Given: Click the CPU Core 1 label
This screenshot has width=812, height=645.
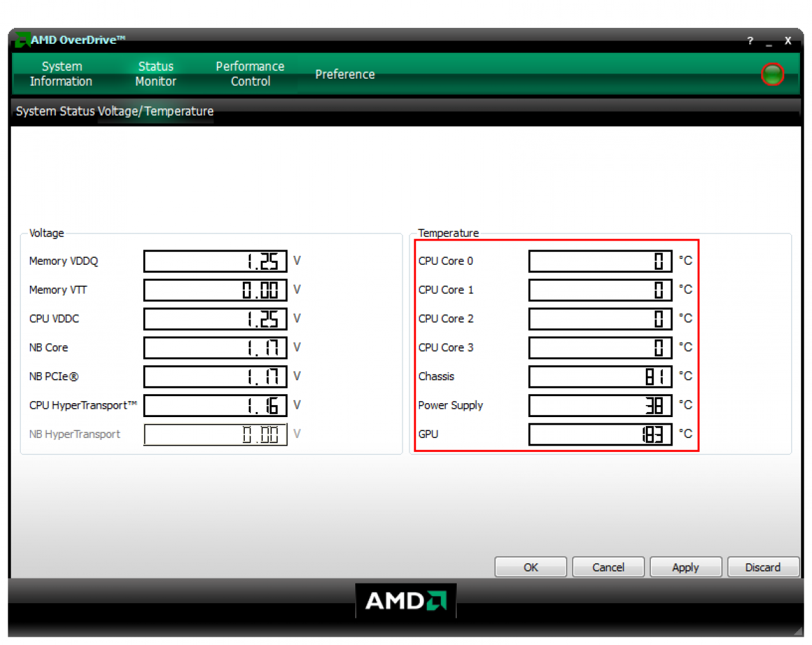Looking at the screenshot, I should click(445, 290).
